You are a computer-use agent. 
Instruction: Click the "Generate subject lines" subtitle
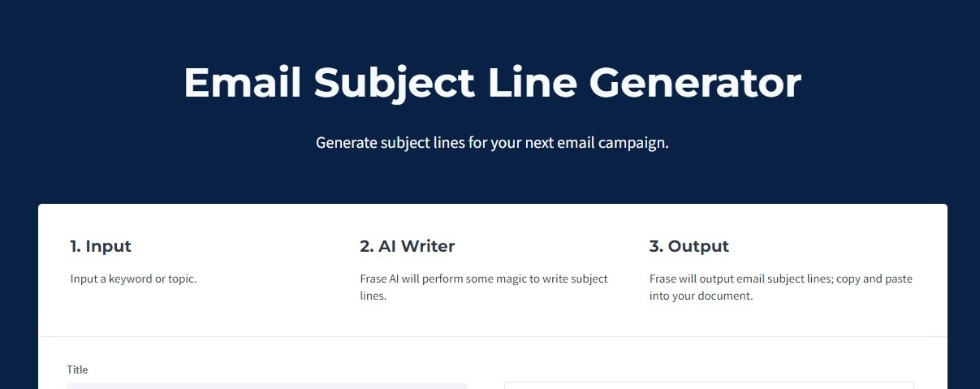pos(491,143)
